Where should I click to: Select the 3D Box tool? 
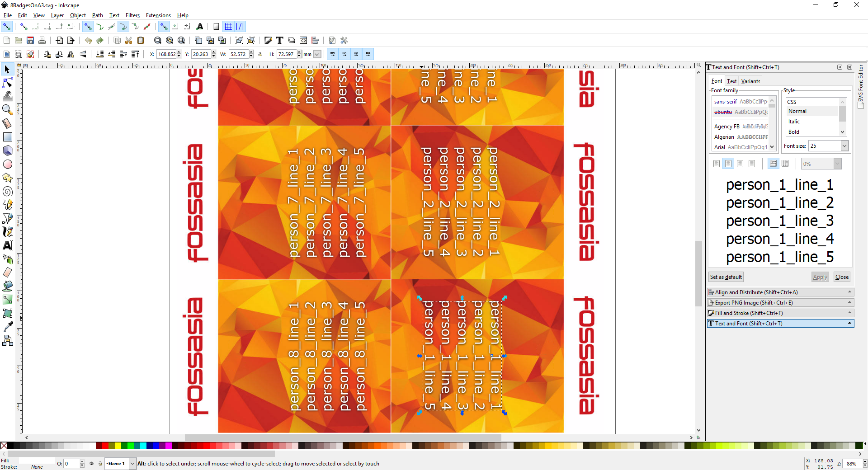7,150
